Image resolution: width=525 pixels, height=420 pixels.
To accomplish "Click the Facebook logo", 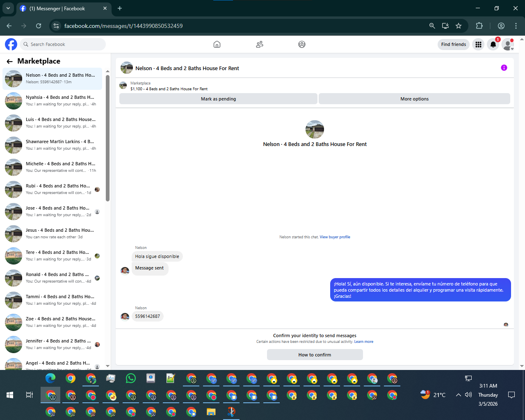I will click(x=11, y=44).
